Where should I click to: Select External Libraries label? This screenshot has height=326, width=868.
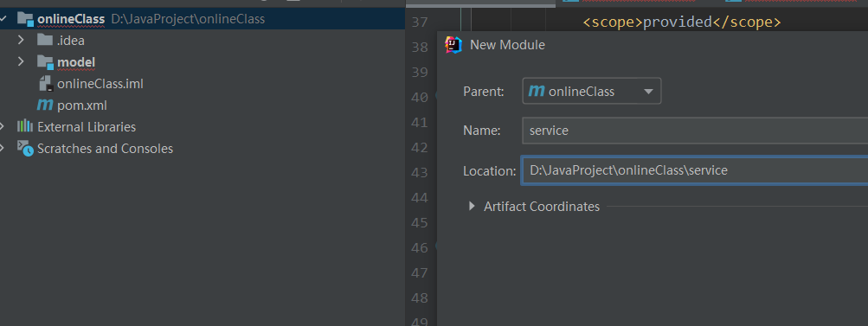click(87, 127)
